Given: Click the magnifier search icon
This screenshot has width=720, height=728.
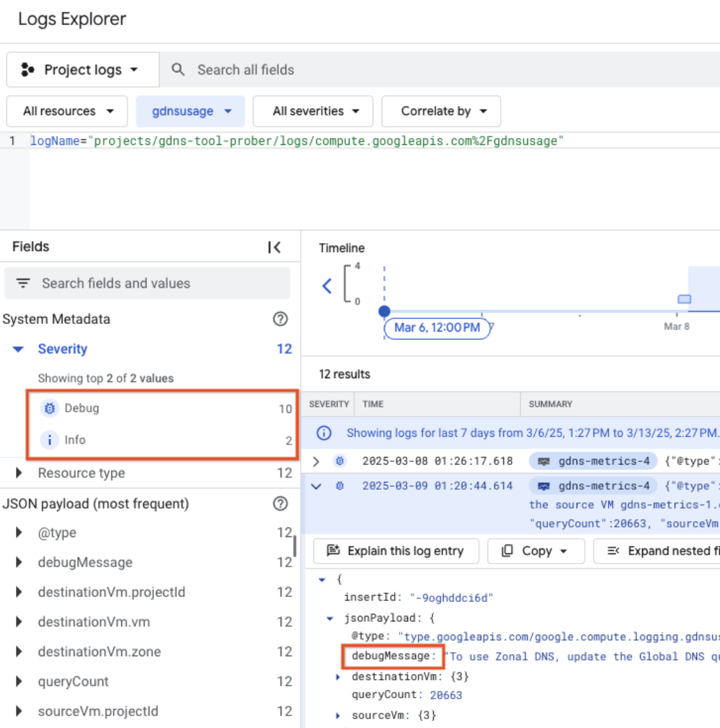Looking at the screenshot, I should (x=178, y=70).
